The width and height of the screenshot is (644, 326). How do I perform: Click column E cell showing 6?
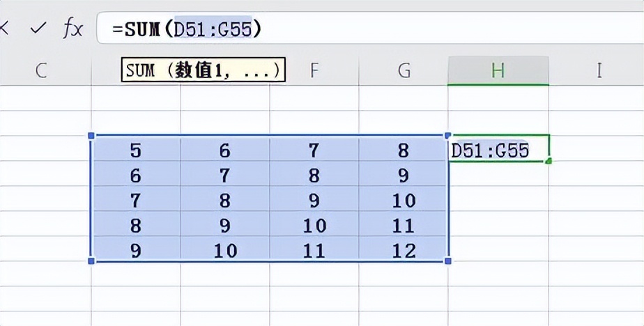[x=224, y=150]
